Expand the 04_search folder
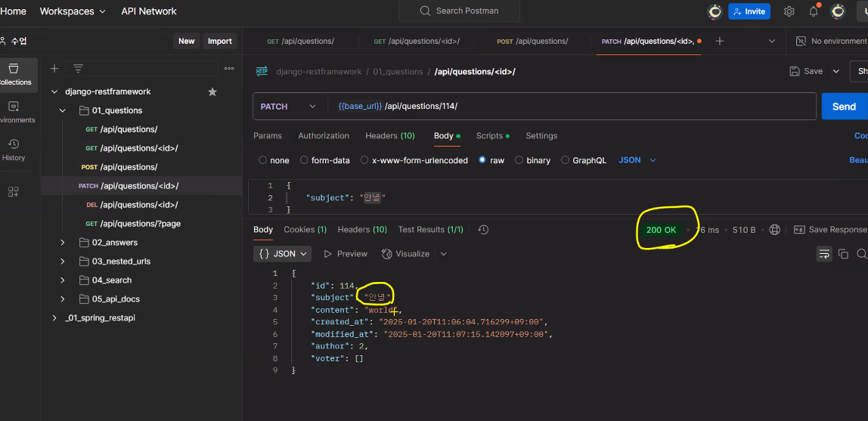The image size is (868, 421). (63, 280)
